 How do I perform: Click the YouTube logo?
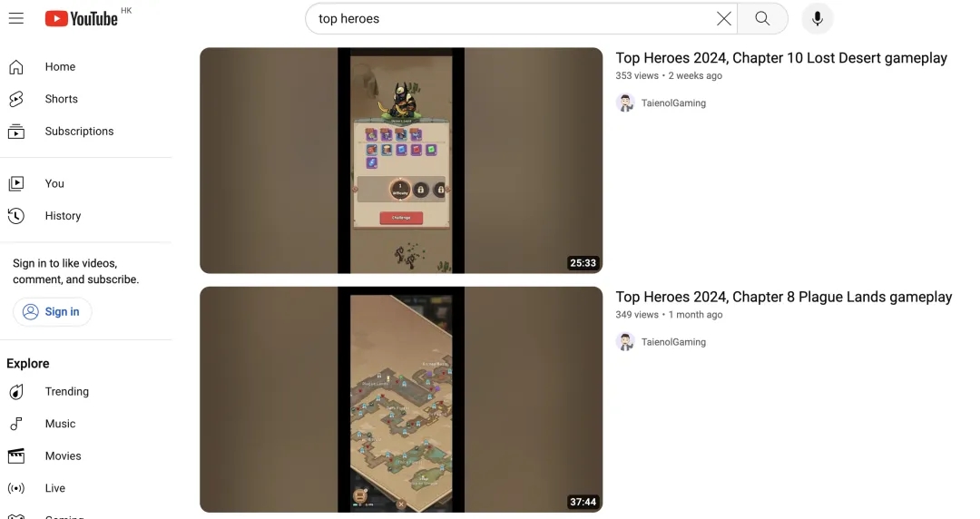(x=82, y=19)
